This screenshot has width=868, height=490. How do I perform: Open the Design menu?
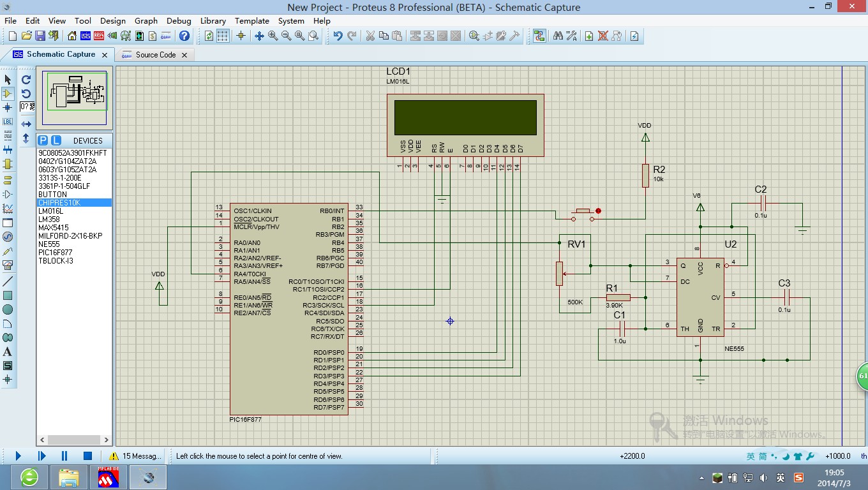pos(112,20)
